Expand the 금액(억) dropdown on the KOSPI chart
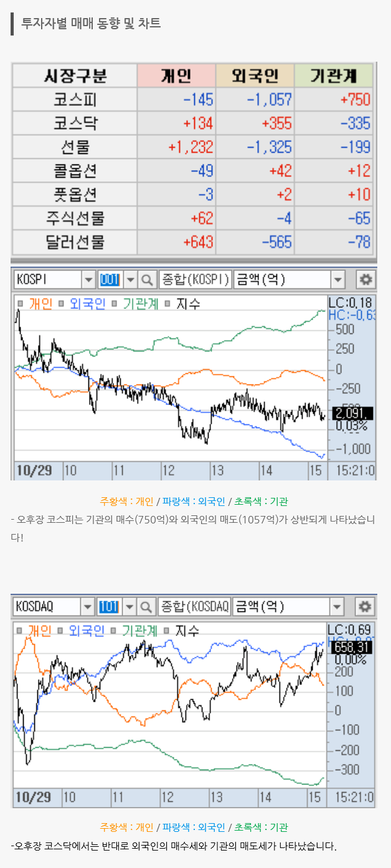The width and height of the screenshot is (391, 868). pos(338,280)
